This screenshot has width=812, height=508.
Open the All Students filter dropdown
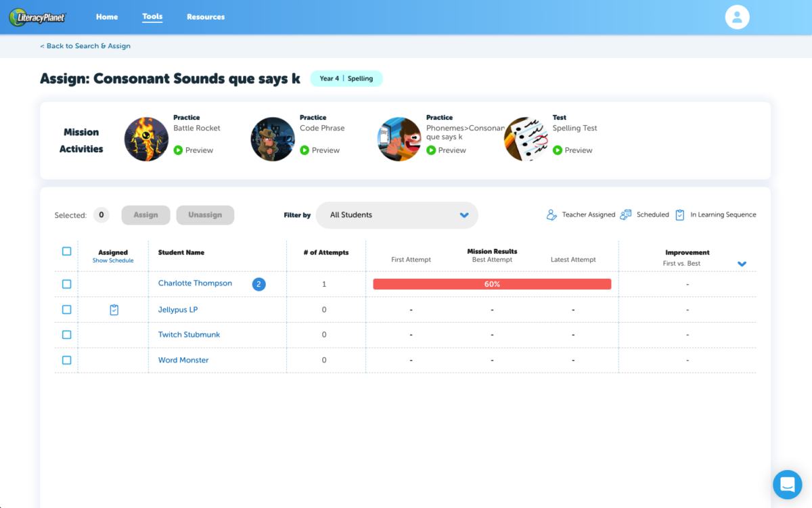pos(397,215)
